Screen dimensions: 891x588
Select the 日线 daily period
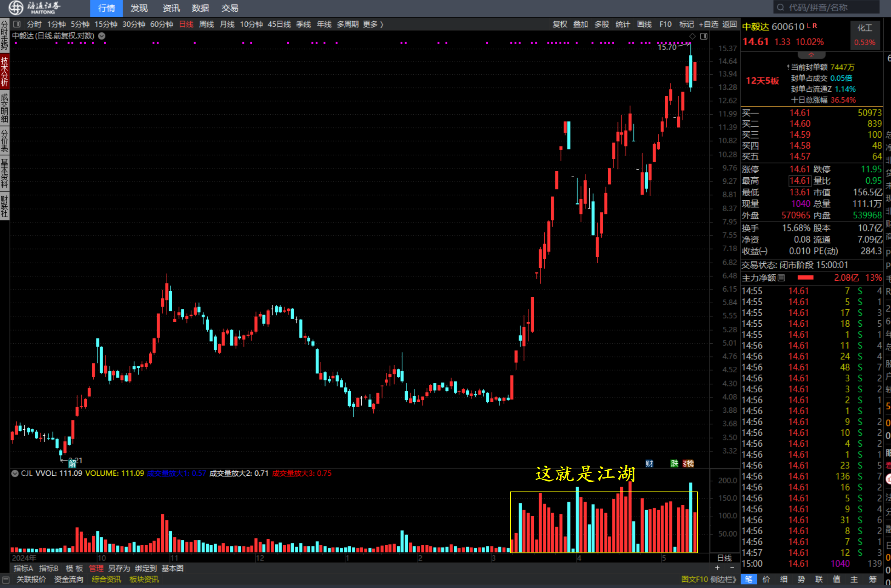point(186,24)
